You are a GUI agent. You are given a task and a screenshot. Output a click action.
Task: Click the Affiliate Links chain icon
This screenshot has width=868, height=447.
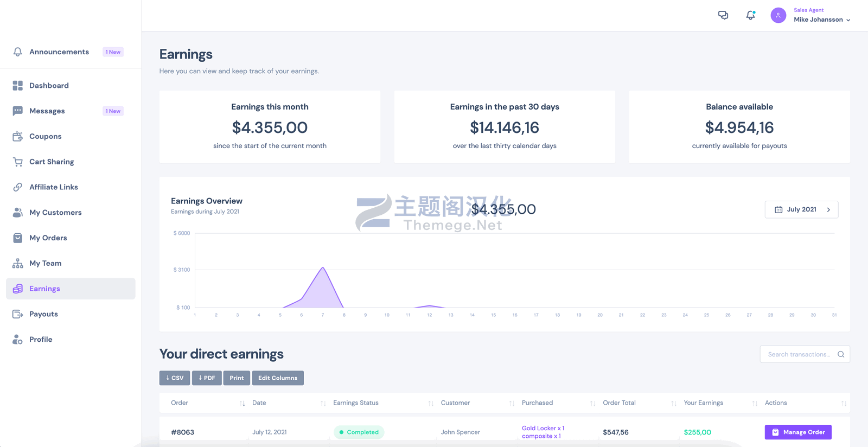(x=18, y=187)
